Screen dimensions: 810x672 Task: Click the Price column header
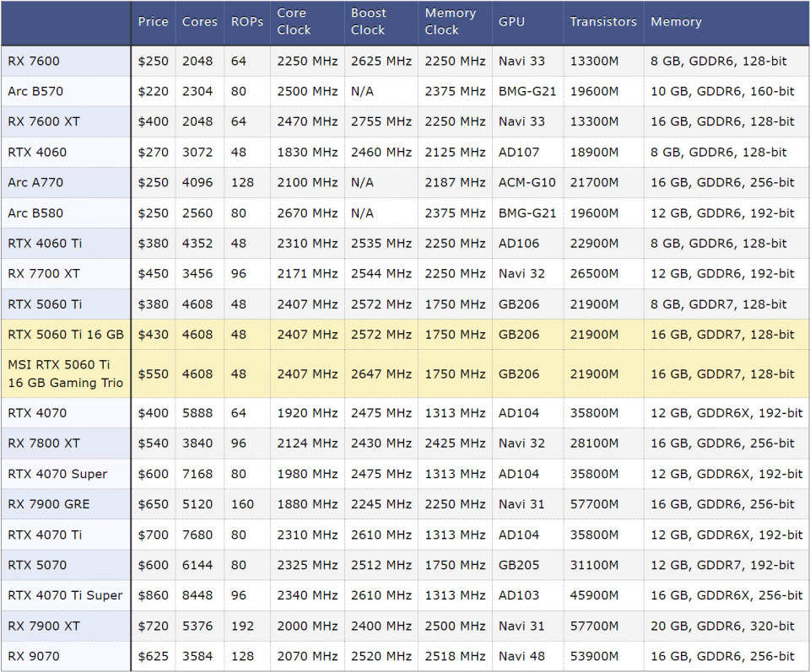click(153, 22)
